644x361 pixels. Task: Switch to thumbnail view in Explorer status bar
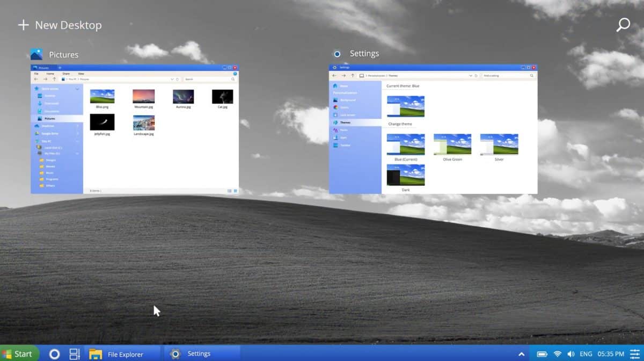(235, 191)
